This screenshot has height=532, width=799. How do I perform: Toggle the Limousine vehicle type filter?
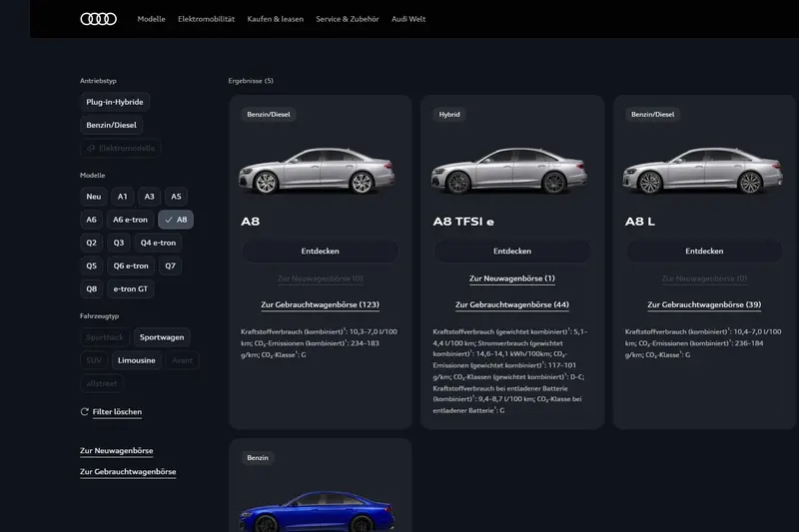[136, 360]
